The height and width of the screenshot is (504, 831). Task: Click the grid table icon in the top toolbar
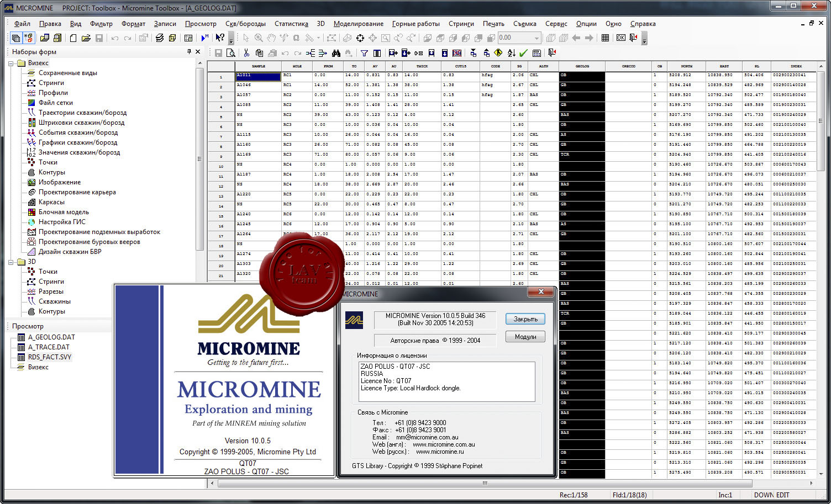pyautogui.click(x=605, y=38)
